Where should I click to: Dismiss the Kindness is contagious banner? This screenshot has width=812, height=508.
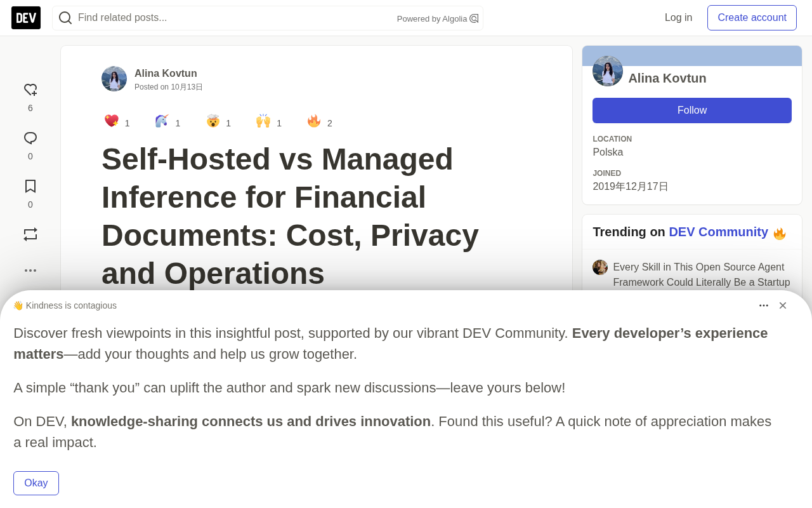click(783, 305)
